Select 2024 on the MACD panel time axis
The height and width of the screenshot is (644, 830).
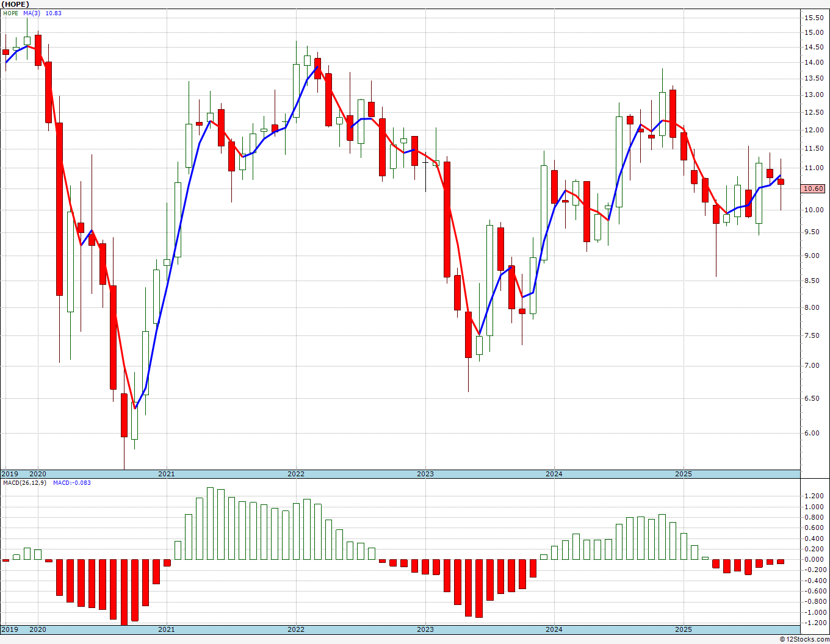(554, 629)
